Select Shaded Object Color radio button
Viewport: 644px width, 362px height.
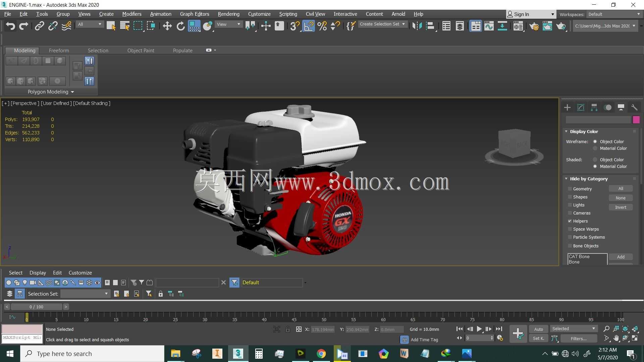point(595,160)
